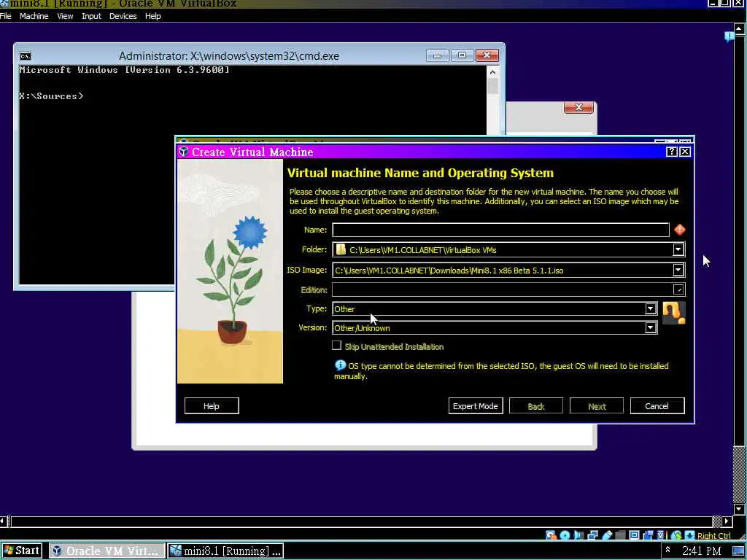Click the recording status bar icon
The width and height of the screenshot is (747, 560).
coord(648,534)
